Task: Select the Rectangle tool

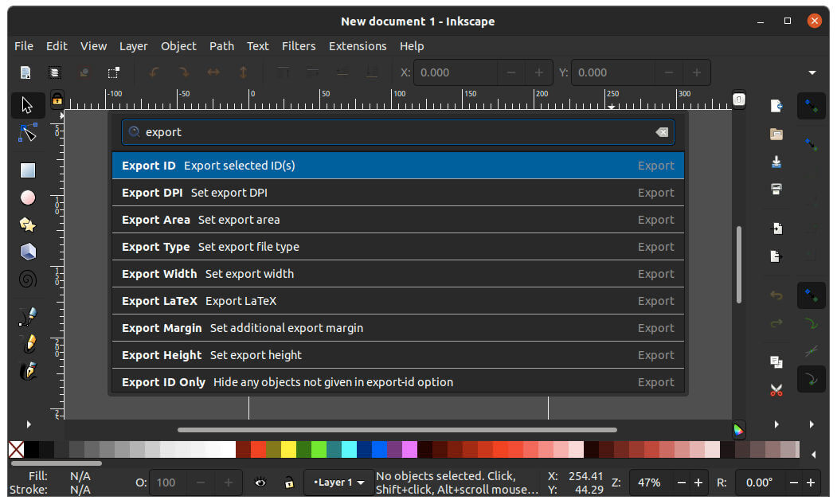Action: (x=28, y=170)
